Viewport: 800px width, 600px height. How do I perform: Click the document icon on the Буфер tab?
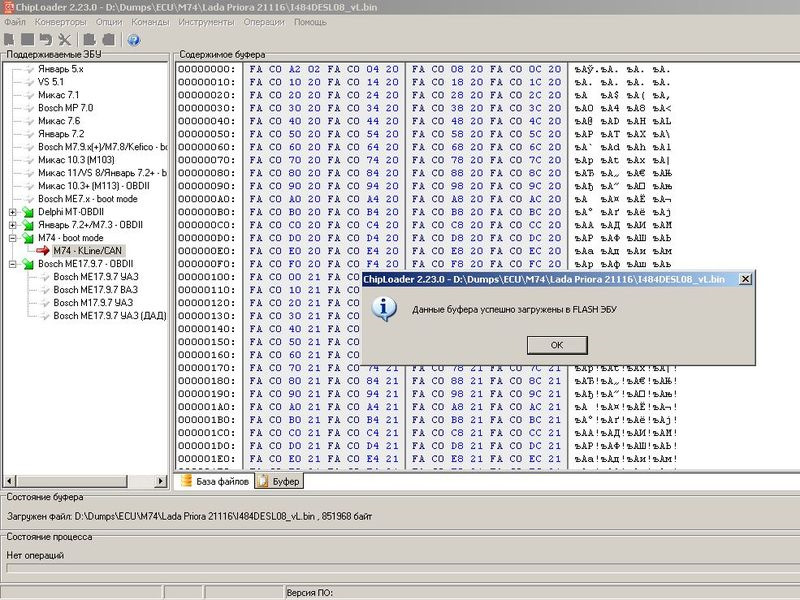262,481
